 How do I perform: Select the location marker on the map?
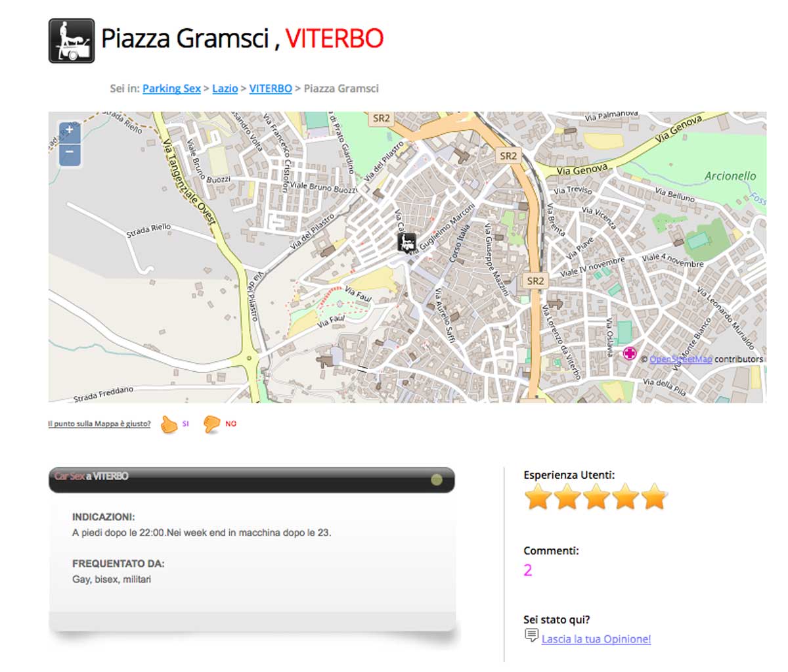tap(406, 242)
